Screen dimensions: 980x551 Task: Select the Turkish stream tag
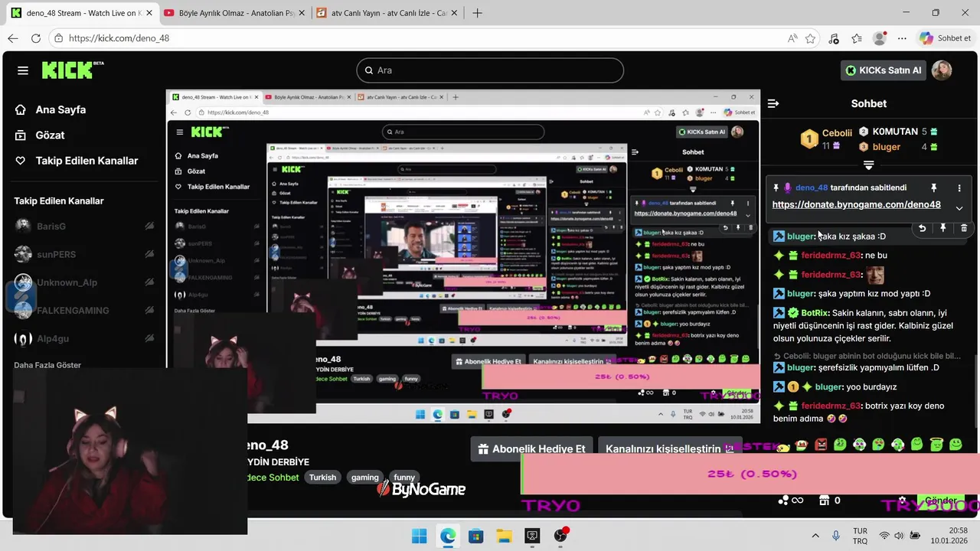coord(322,478)
